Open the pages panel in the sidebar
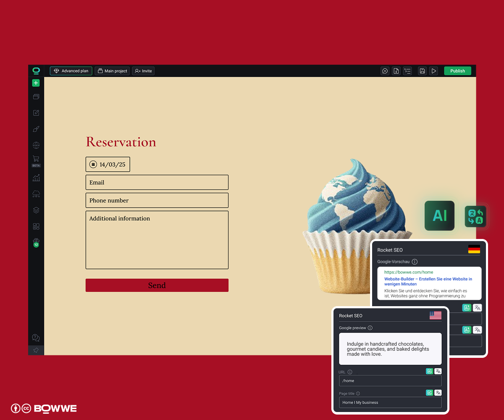This screenshot has width=504, height=420. tap(36, 97)
